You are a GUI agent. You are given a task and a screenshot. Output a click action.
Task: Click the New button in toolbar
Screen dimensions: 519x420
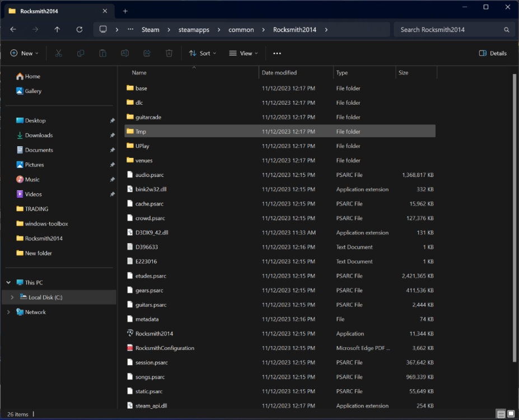(24, 53)
